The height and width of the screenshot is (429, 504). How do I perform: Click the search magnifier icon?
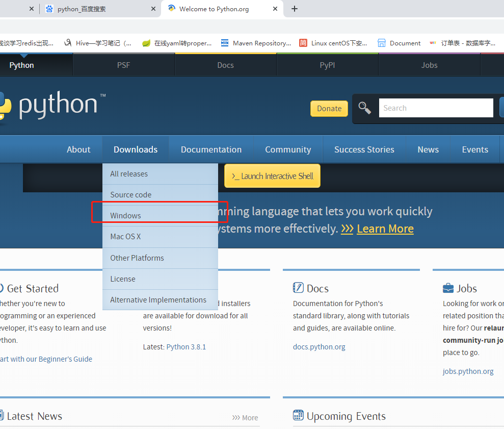(x=364, y=108)
